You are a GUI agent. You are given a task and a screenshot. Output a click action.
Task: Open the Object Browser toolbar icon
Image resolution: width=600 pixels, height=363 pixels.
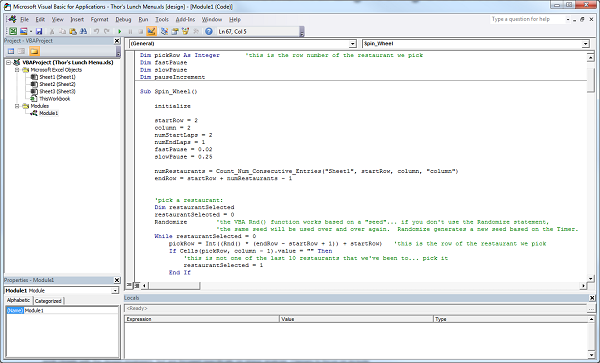(186, 31)
